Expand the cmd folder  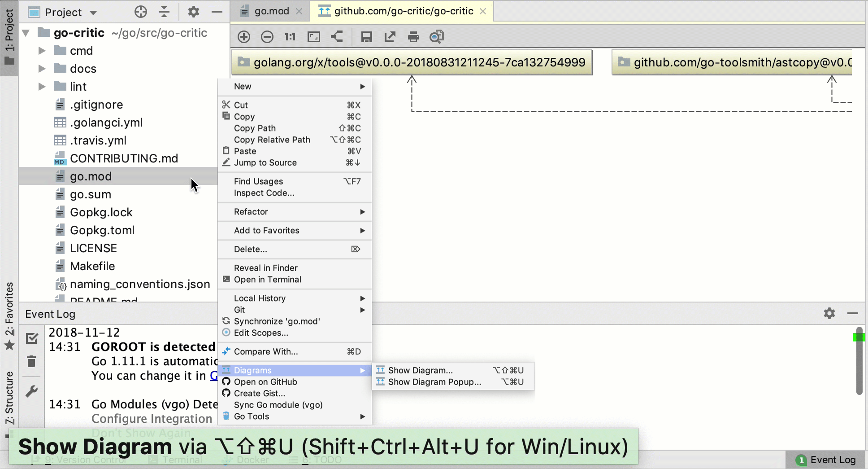point(42,51)
